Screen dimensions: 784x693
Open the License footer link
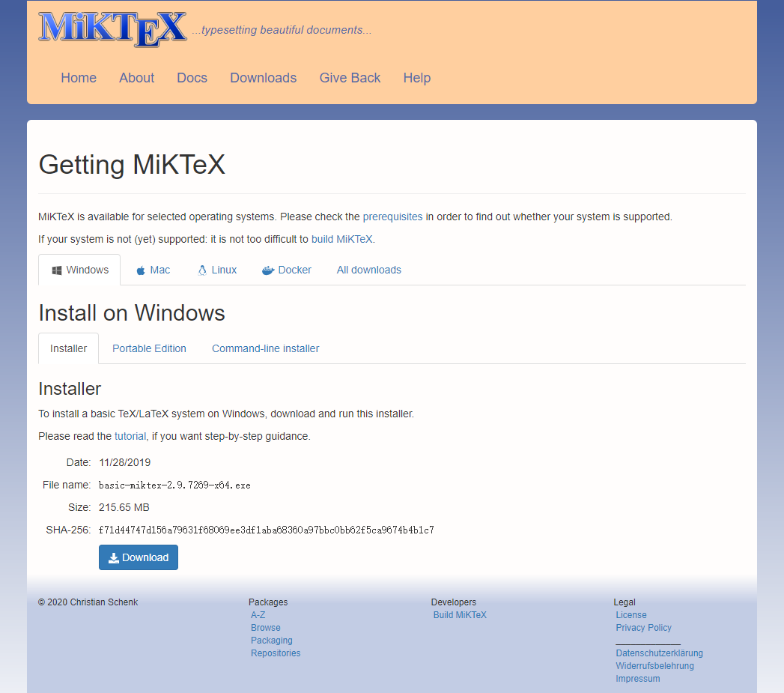(631, 615)
